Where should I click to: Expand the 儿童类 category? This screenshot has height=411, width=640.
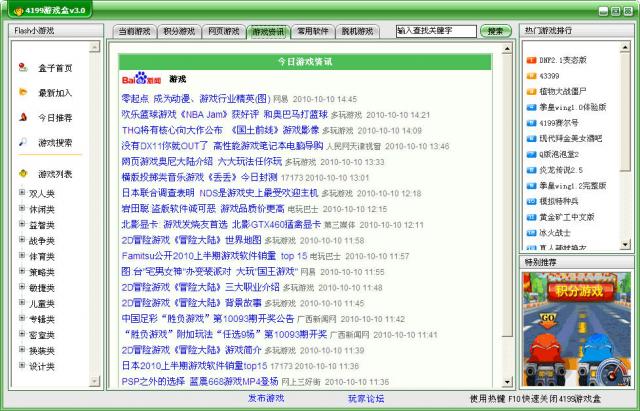[x=22, y=302]
